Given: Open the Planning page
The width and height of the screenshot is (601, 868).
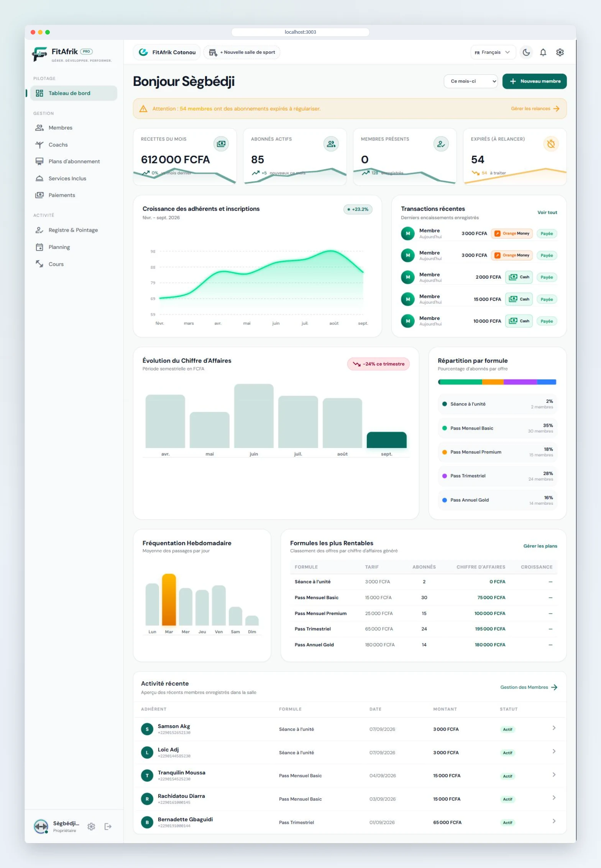Looking at the screenshot, I should point(74,247).
